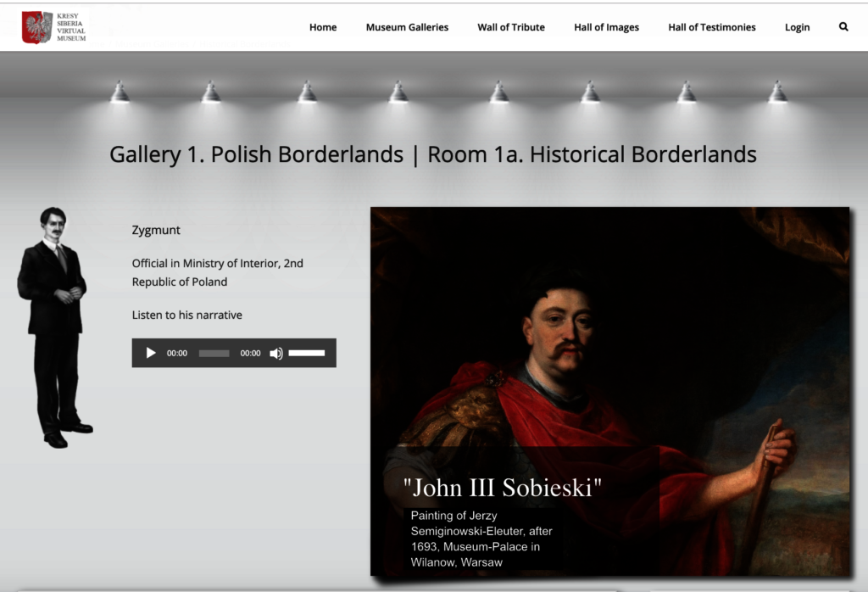Click the 'Listen to his narrative' text
Viewport: 868px width, 592px height.
point(187,316)
